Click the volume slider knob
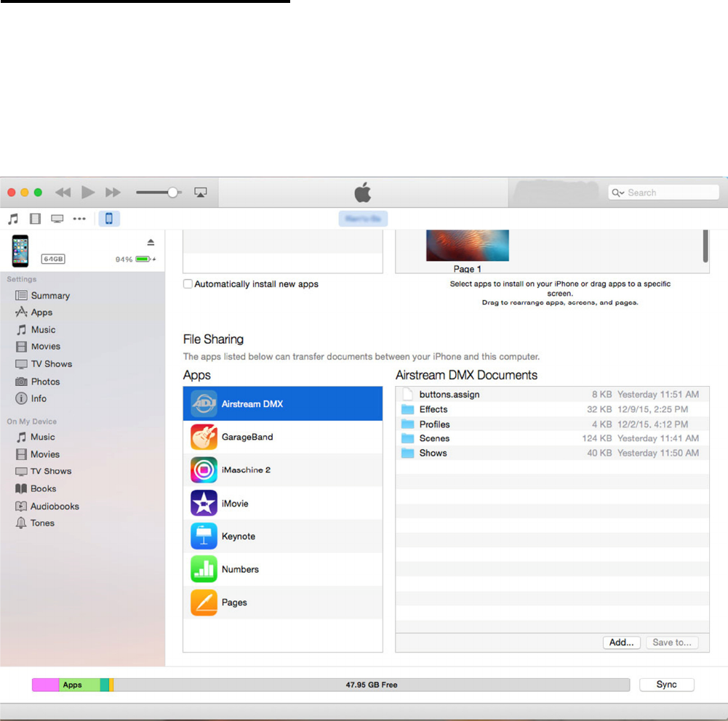 point(172,192)
